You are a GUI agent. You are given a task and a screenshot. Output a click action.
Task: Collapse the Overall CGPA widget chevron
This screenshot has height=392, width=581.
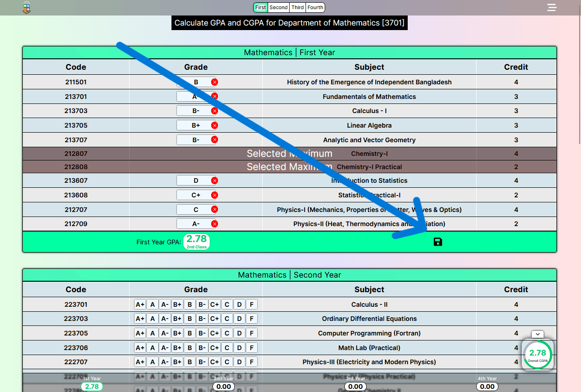[x=538, y=334]
